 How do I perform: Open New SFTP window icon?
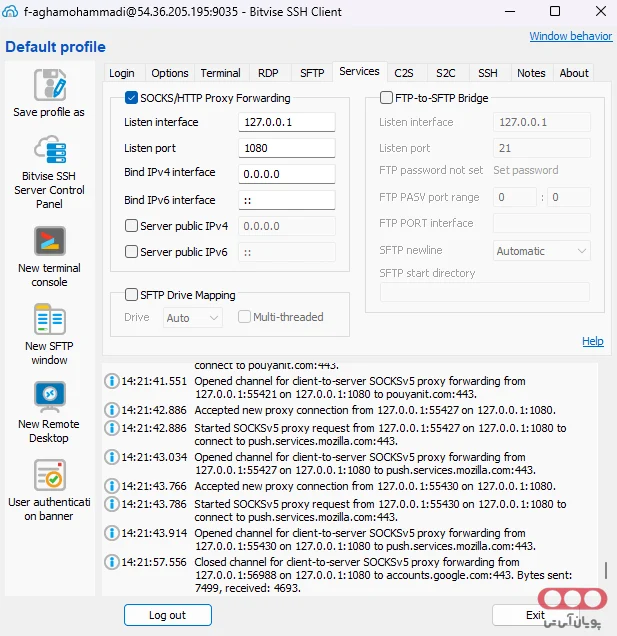(x=49, y=319)
